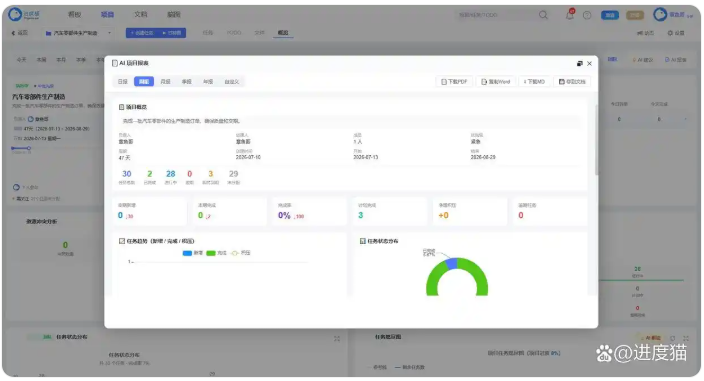This screenshot has width=704, height=381.
Task: Click the completed count 2
Action: 150,174
